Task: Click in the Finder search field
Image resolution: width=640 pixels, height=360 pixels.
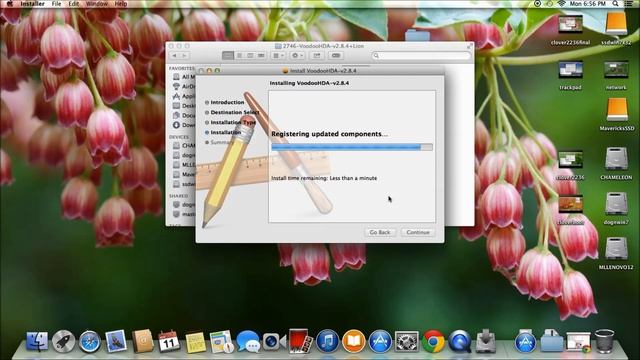Action: click(421, 55)
